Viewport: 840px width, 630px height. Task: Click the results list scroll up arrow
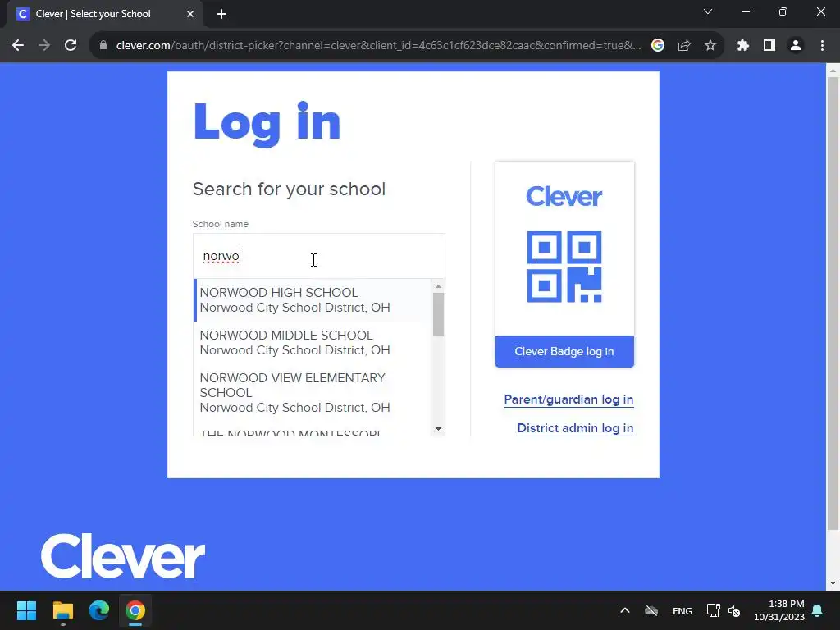pyautogui.click(x=438, y=286)
